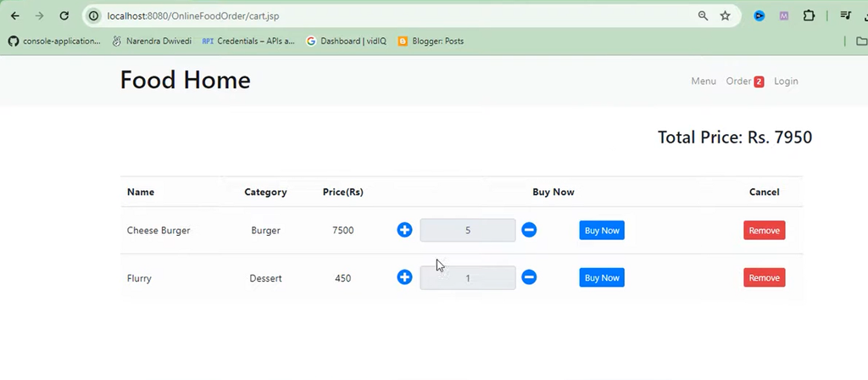Click the 7500 price cell
The width and height of the screenshot is (868, 380).
343,231
